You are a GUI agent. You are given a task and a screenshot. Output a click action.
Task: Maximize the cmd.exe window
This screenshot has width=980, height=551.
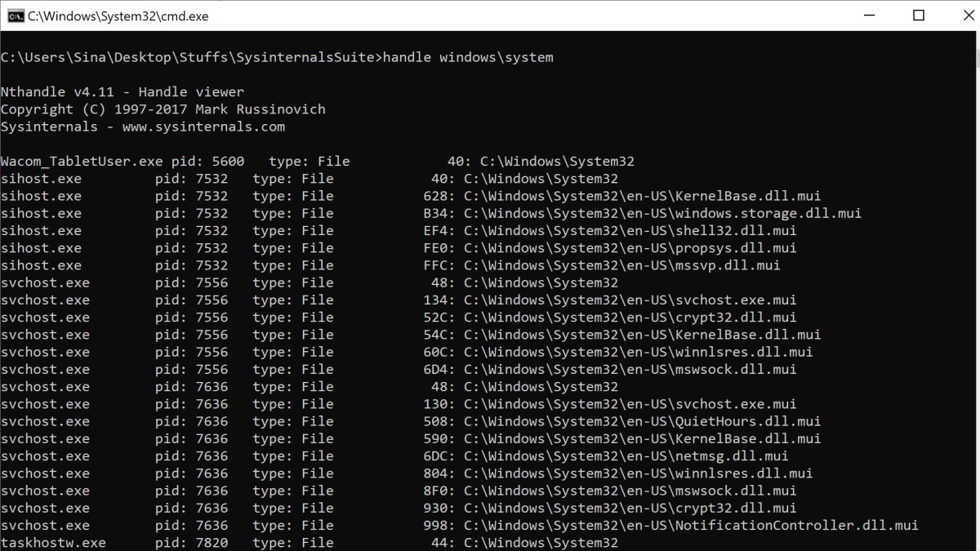tap(919, 16)
